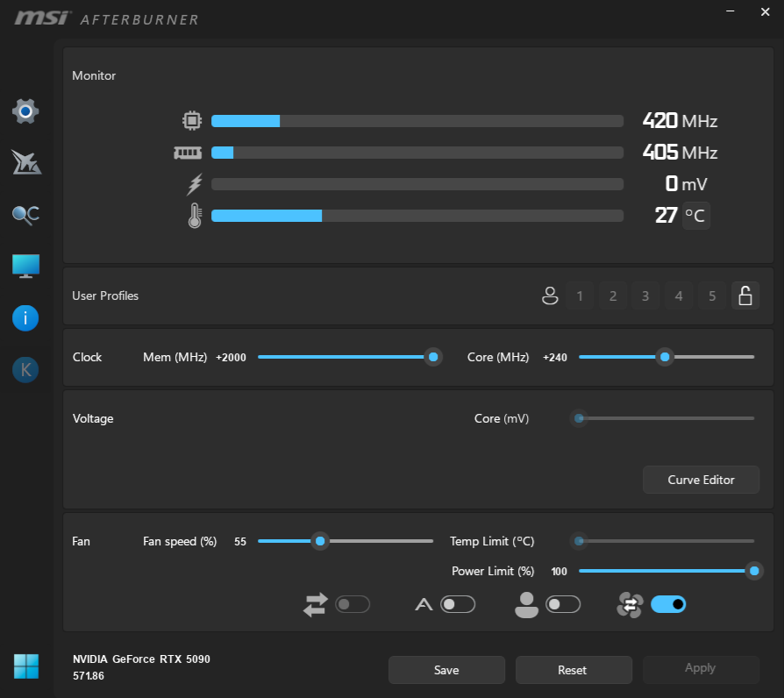Viewport: 784px width, 698px height.
Task: Click the circular K icon in the sidebar
Action: click(x=25, y=370)
